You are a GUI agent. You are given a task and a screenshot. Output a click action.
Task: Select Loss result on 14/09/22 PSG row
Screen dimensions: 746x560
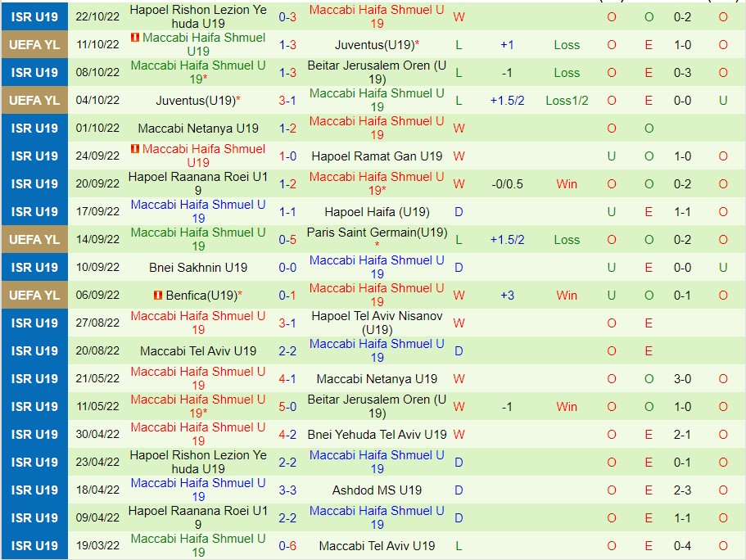(x=567, y=240)
